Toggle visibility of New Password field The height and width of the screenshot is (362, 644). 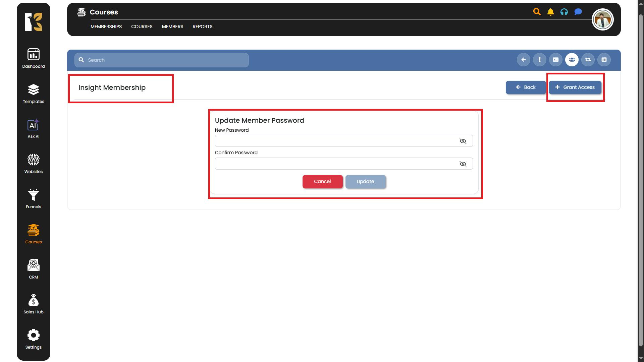pyautogui.click(x=463, y=141)
